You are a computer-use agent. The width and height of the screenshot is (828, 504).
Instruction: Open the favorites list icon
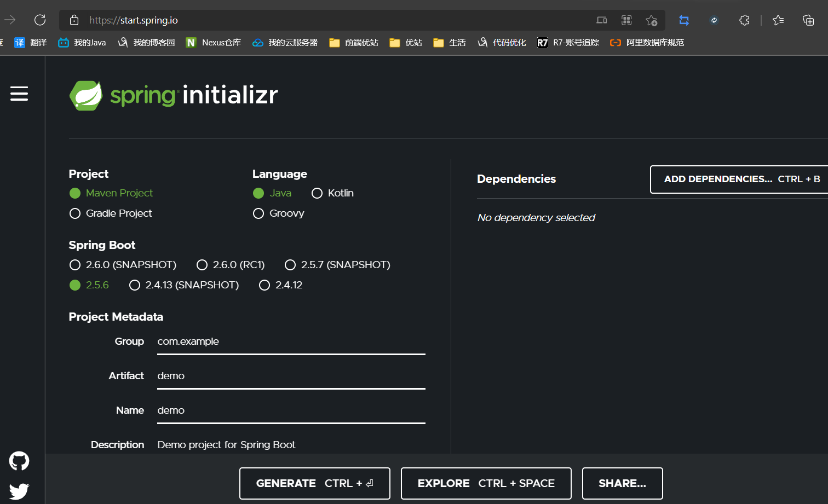coord(778,20)
